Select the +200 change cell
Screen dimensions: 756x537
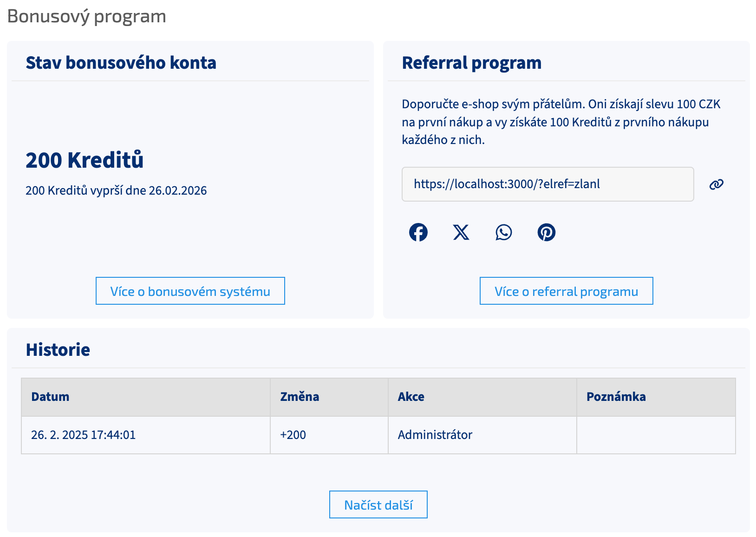coord(293,435)
